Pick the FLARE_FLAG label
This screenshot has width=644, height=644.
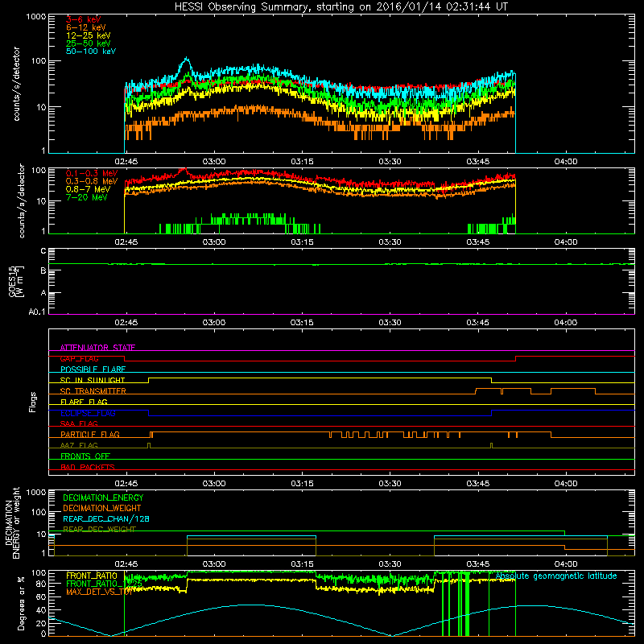tap(84, 402)
